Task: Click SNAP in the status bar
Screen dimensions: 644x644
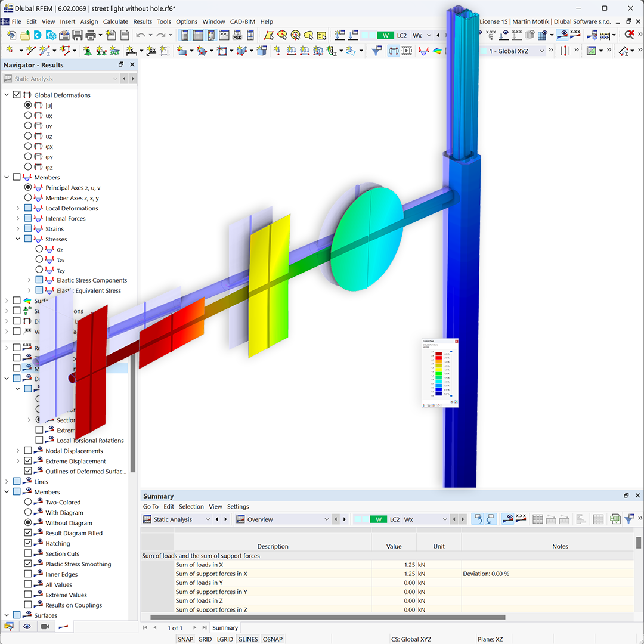Action: click(185, 639)
